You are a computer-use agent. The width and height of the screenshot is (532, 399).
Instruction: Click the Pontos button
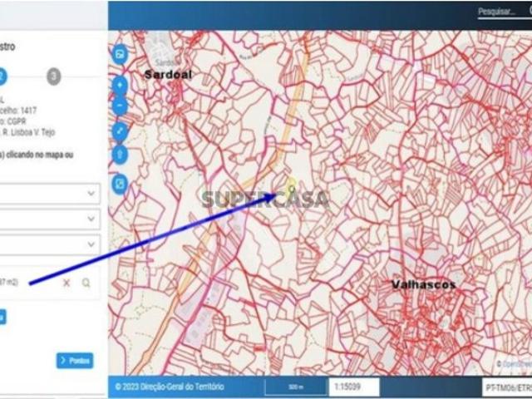point(75,361)
